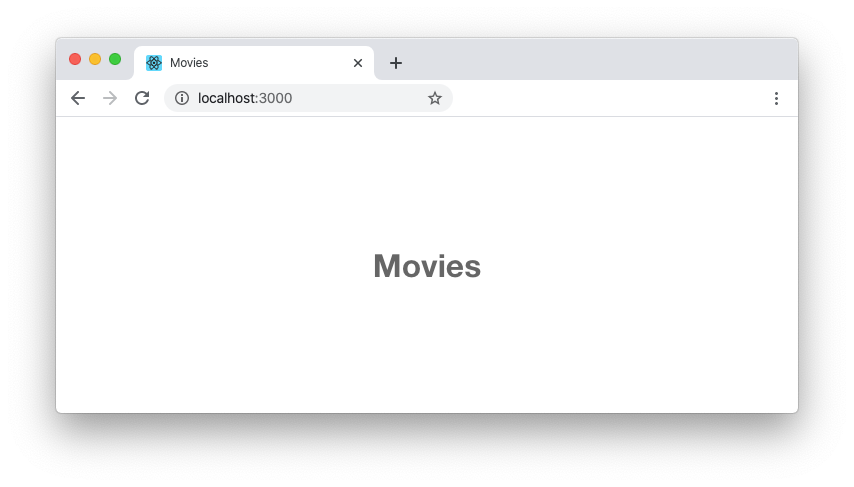Click the forward navigation arrow
854x487 pixels.
point(110,98)
